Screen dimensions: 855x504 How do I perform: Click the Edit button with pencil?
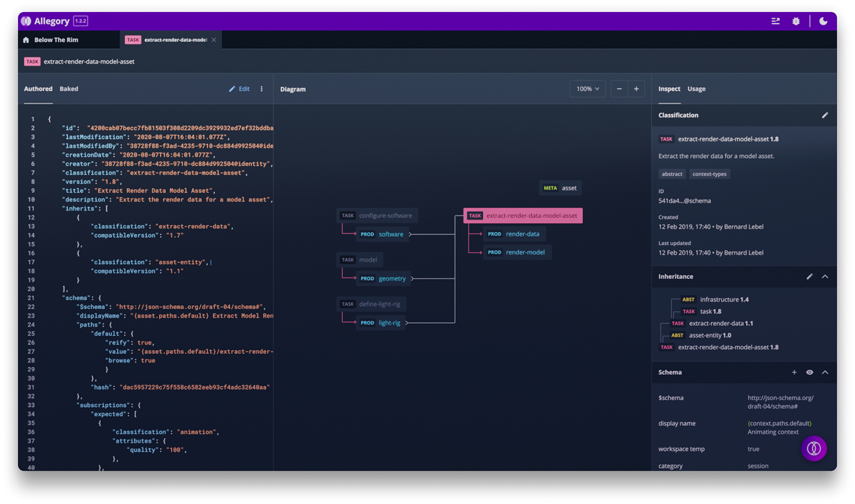pyautogui.click(x=239, y=89)
